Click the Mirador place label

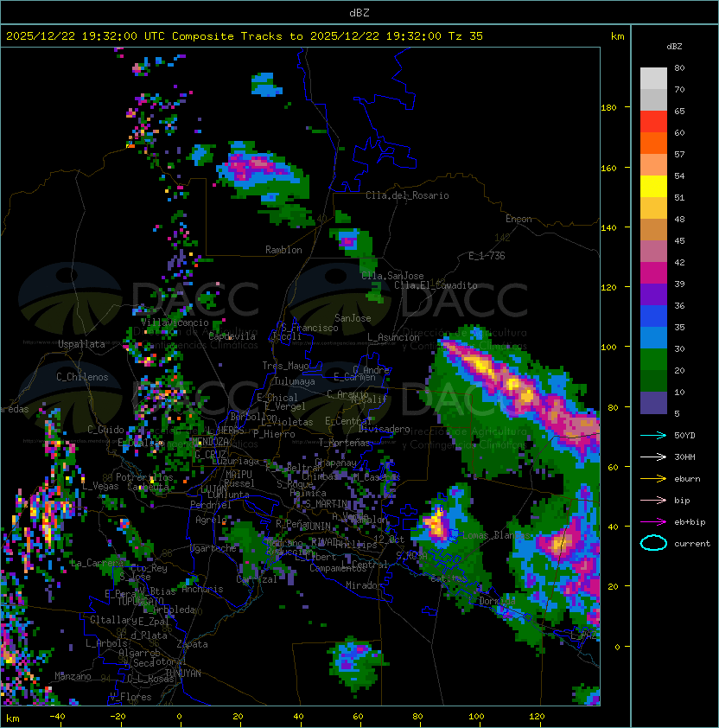[x=364, y=585]
